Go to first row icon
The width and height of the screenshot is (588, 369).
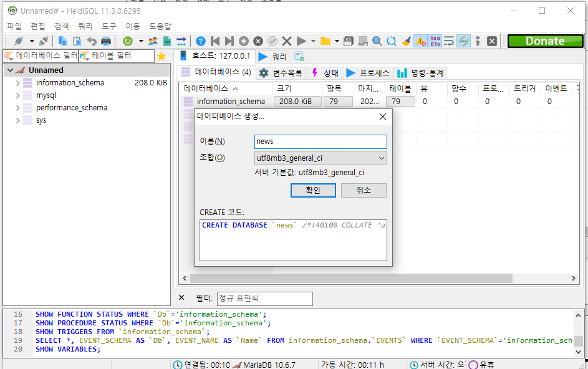[x=215, y=41]
